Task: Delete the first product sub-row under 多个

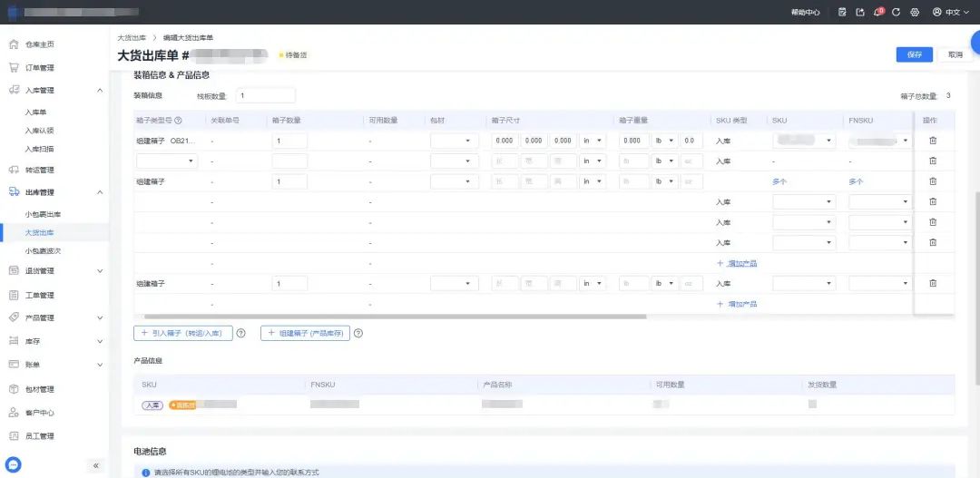Action: (x=933, y=201)
